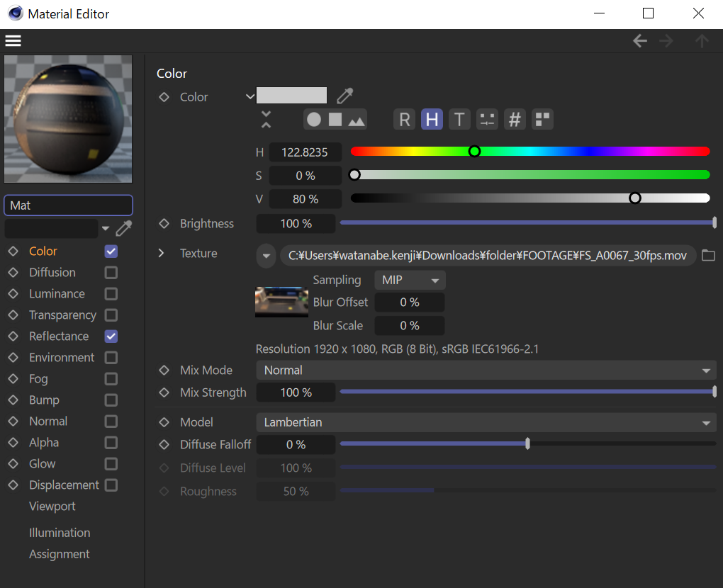Activate the HSV sliders button

(432, 120)
